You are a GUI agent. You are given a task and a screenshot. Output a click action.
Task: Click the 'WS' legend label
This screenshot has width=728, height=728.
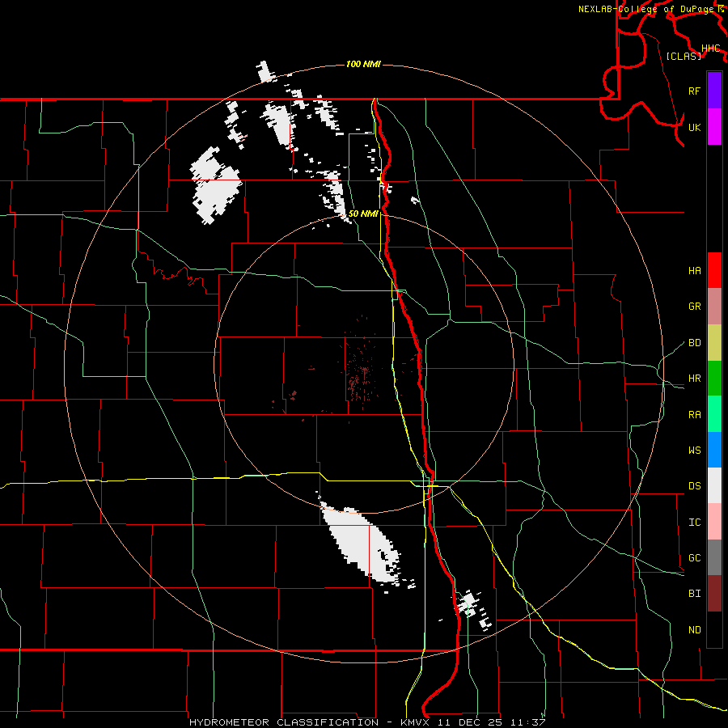(694, 451)
